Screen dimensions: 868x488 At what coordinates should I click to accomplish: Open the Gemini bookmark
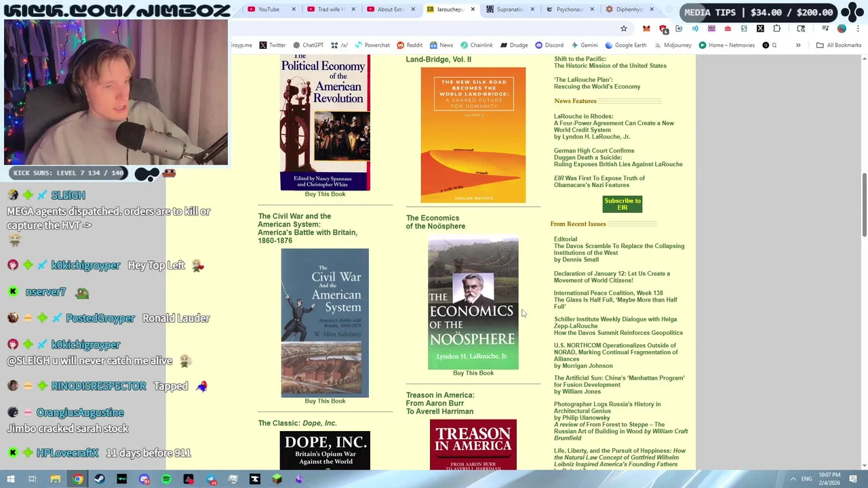[x=584, y=45]
